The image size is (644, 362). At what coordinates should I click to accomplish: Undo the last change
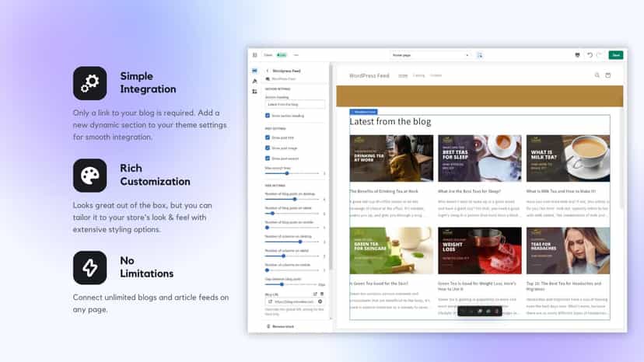click(590, 55)
